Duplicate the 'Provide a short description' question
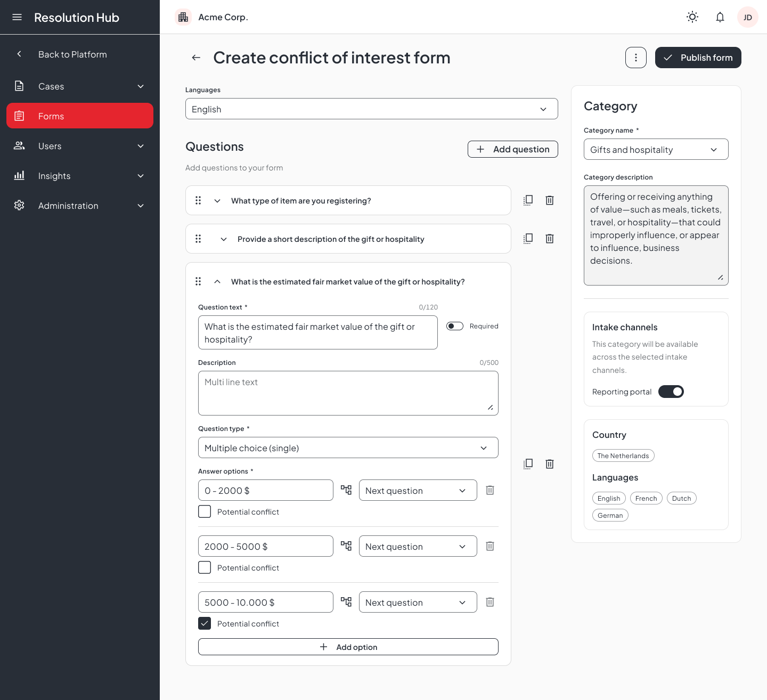 (x=528, y=239)
